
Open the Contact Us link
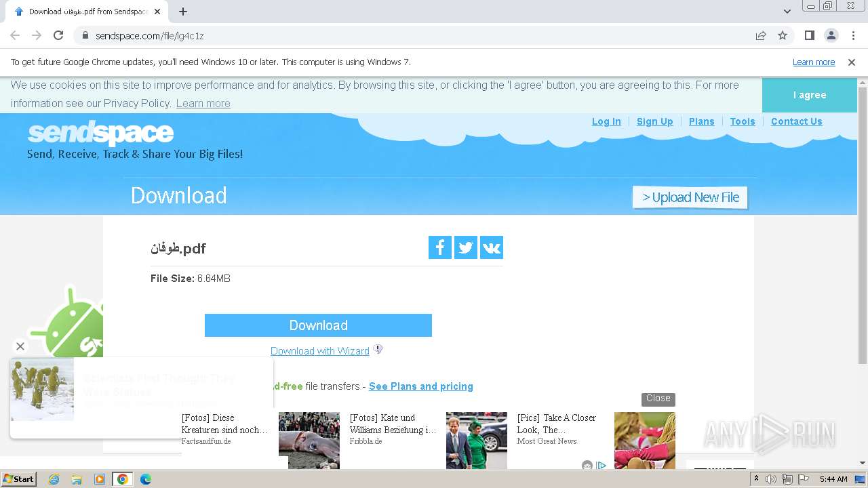click(796, 121)
